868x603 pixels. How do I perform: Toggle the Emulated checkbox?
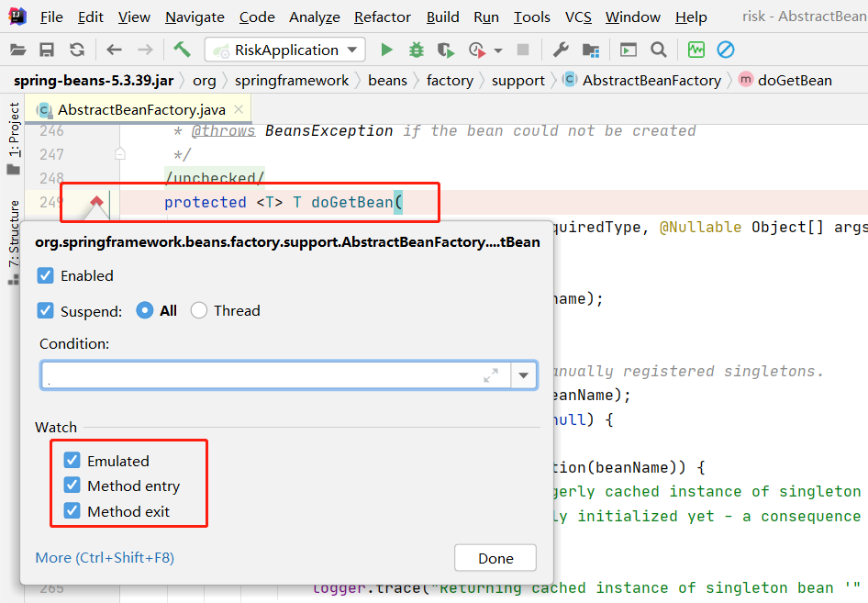(x=72, y=460)
